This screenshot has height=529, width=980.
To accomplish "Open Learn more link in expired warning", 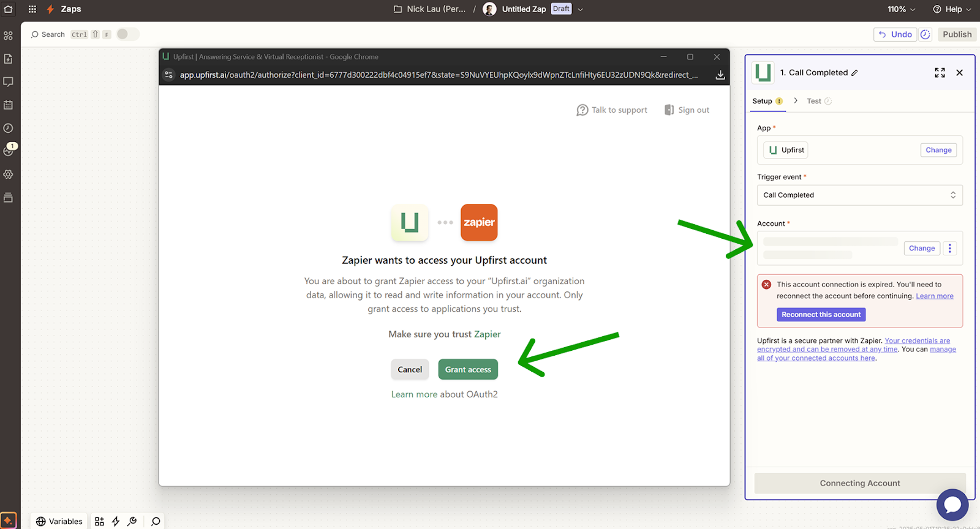I will tap(935, 296).
